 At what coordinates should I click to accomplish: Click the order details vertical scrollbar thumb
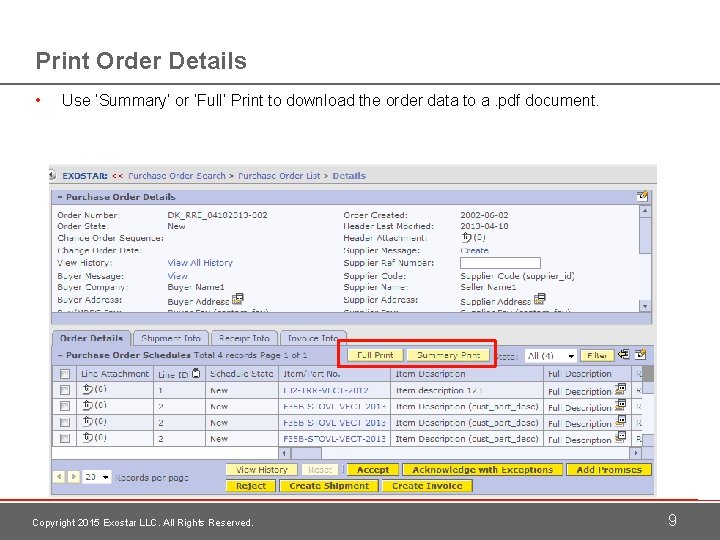tap(645, 235)
